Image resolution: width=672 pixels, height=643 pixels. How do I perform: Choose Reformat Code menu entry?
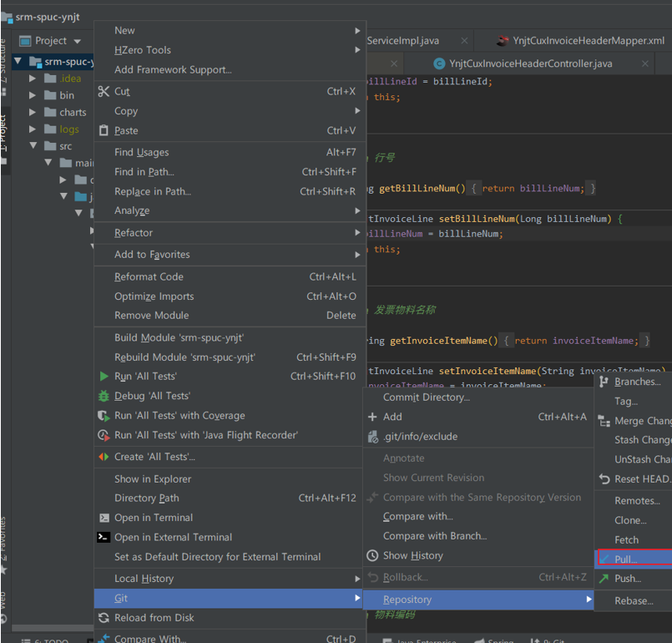149,277
